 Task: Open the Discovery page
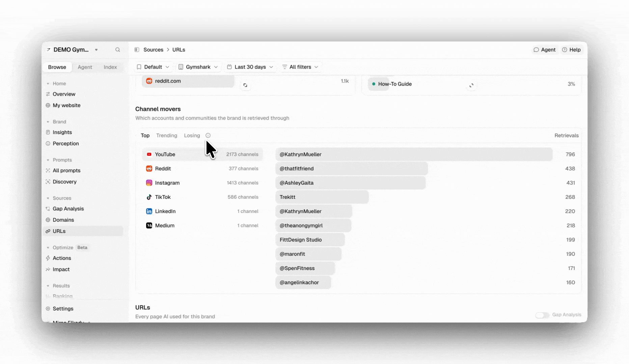pyautogui.click(x=64, y=182)
